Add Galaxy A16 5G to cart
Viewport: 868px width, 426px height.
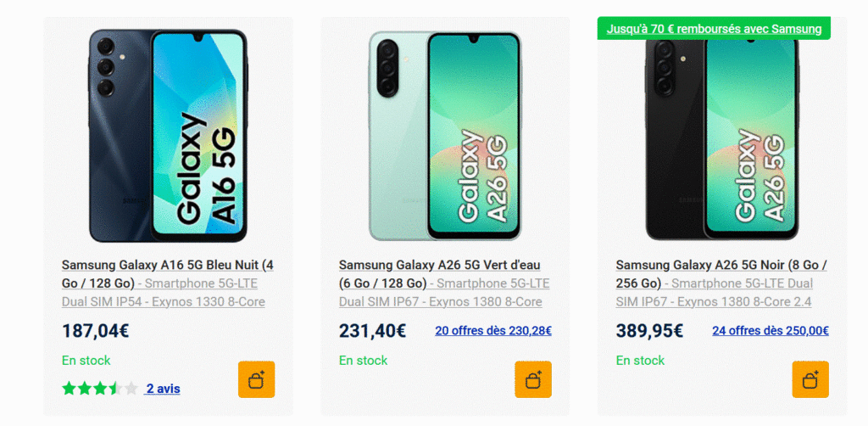[x=256, y=379]
